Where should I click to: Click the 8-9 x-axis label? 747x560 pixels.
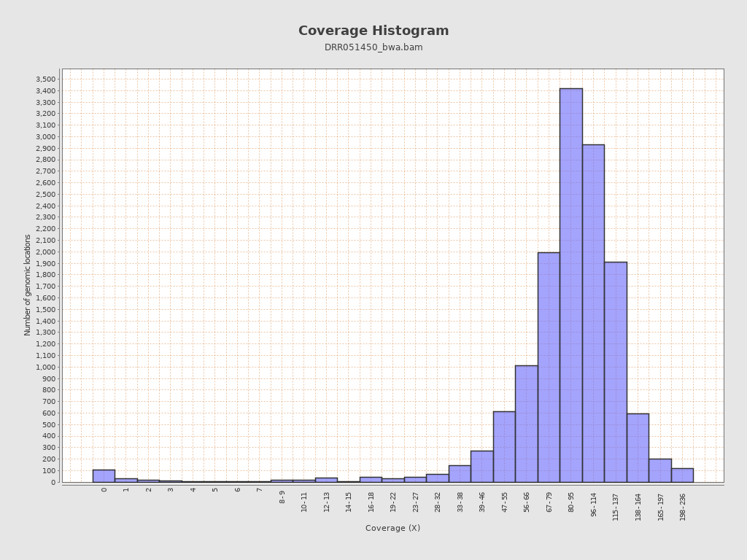pos(282,497)
